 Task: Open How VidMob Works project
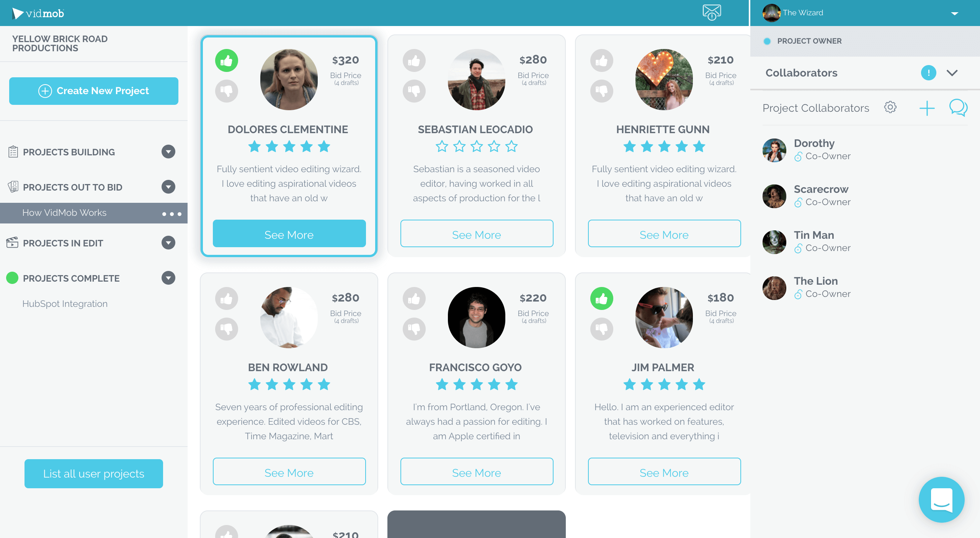(64, 212)
